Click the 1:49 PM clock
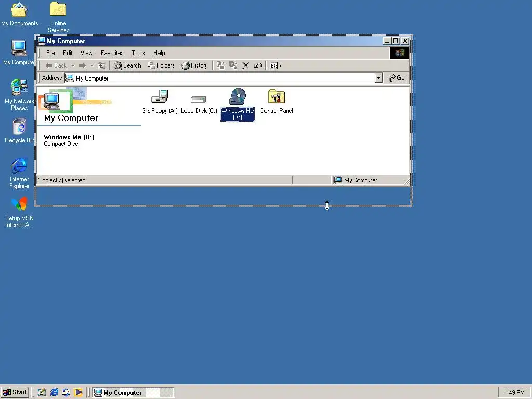Screen dimensions: 532x399 [514, 393]
